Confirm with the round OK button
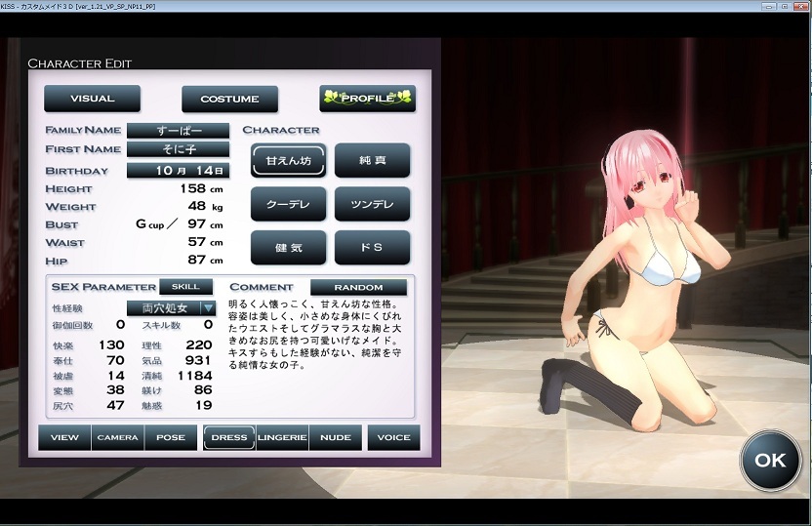The image size is (812, 526). coord(771,461)
